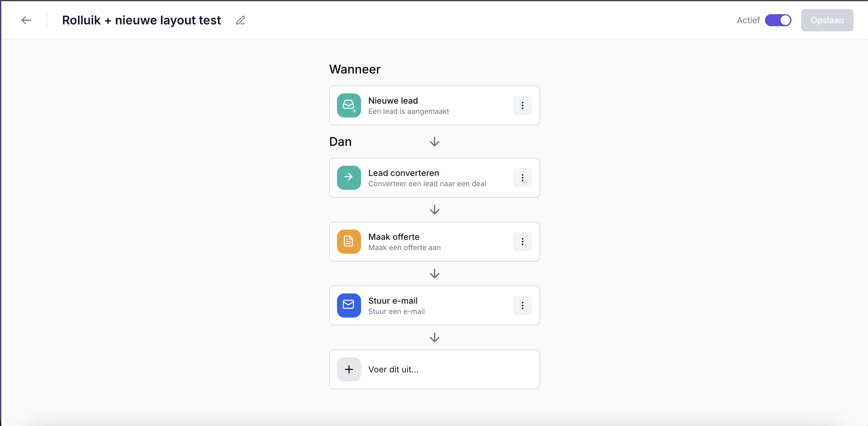
Task: Click the back arrow in the header
Action: coord(26,20)
